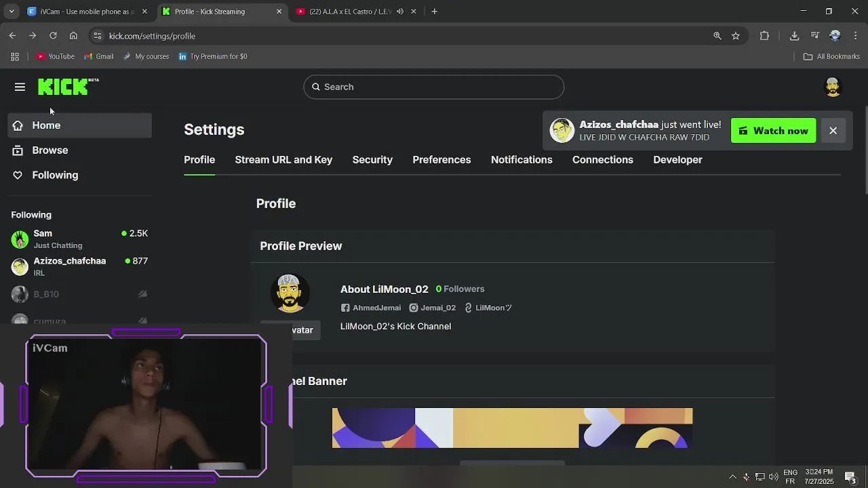Click the ENG FR language indicator

[x=790, y=476]
